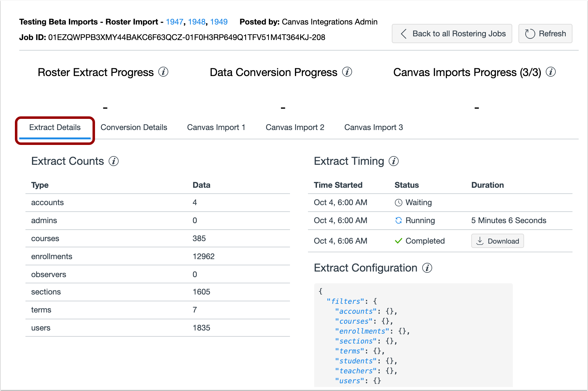Image resolution: width=588 pixels, height=391 pixels.
Task: Click info icon beside Data Conversion Progress
Action: 347,72
